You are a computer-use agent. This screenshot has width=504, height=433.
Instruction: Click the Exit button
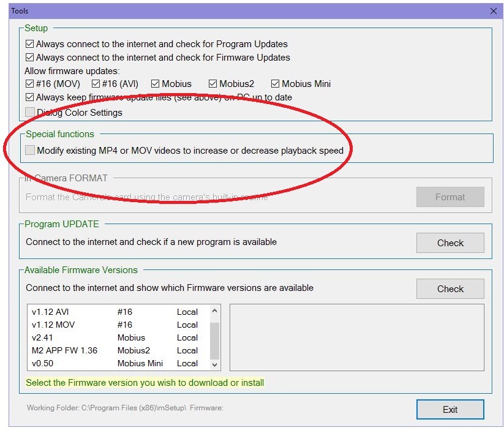coord(450,410)
